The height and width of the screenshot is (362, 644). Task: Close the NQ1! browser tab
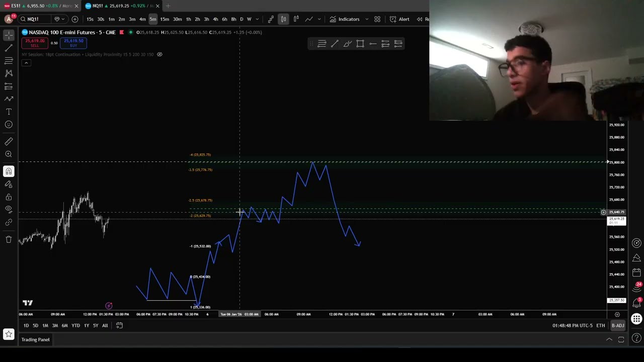point(157,6)
